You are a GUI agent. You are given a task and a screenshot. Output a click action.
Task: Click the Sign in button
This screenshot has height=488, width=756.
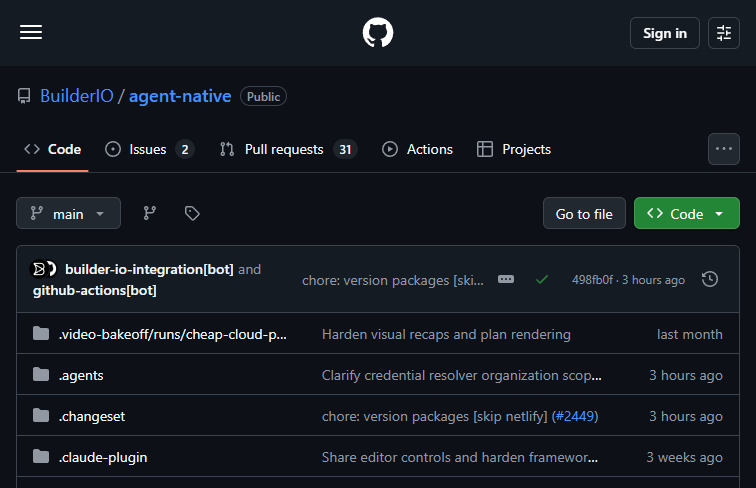tap(664, 33)
